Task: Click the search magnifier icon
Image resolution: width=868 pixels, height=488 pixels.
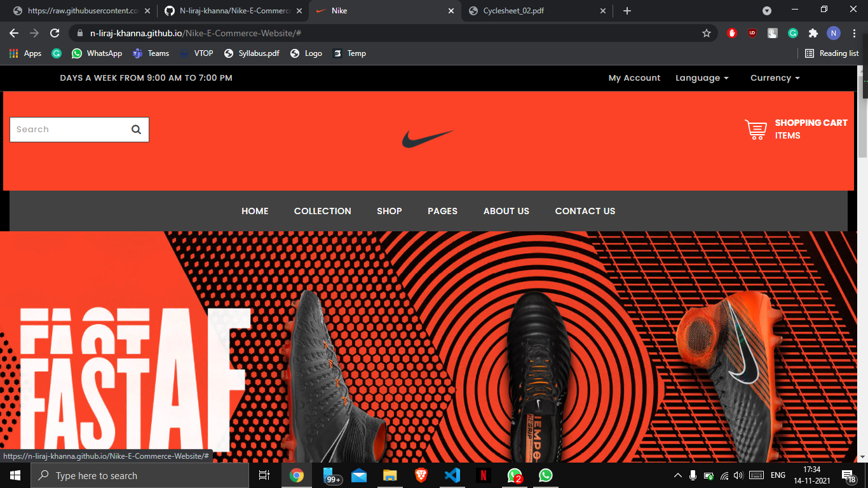Action: 136,130
